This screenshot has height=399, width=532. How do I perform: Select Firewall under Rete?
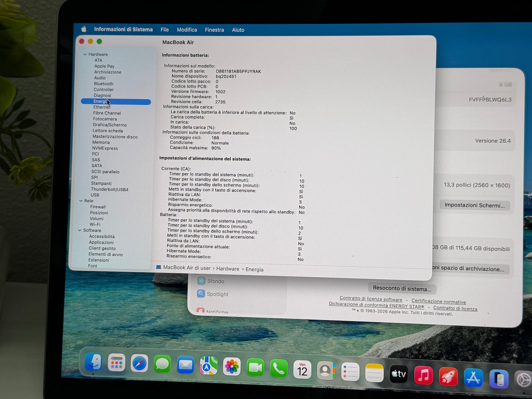point(98,207)
